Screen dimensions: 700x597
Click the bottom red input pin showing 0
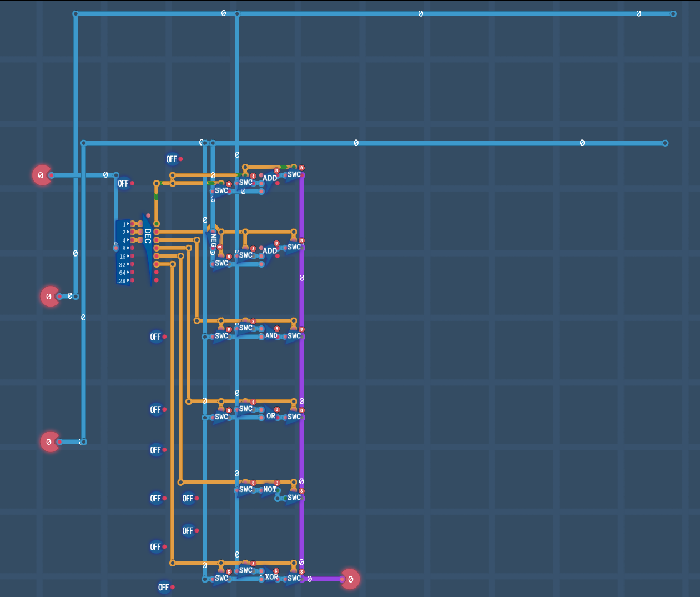click(x=50, y=442)
